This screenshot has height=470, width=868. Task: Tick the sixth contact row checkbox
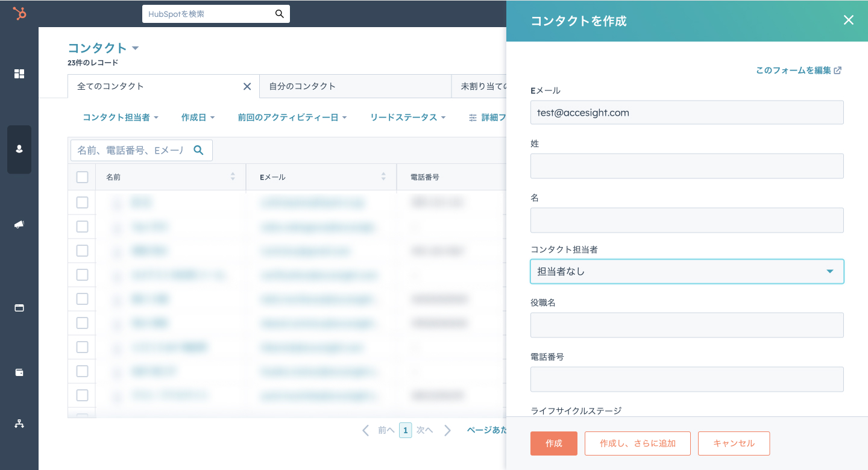coord(82,323)
